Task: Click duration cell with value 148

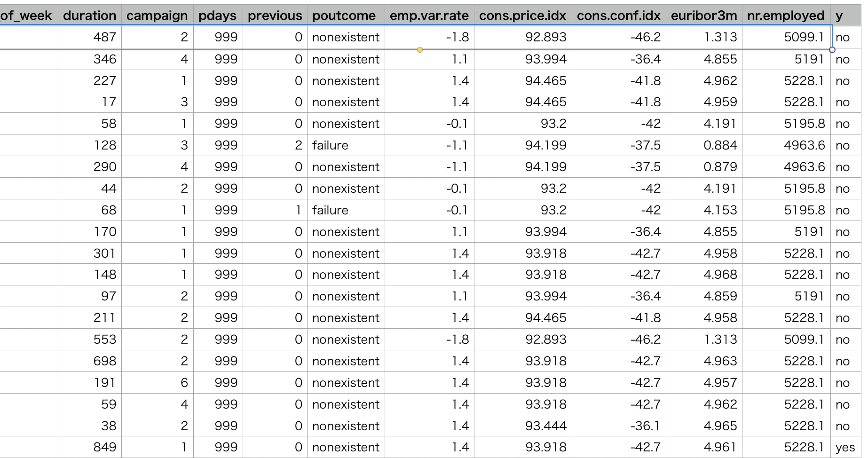Action: (x=90, y=275)
